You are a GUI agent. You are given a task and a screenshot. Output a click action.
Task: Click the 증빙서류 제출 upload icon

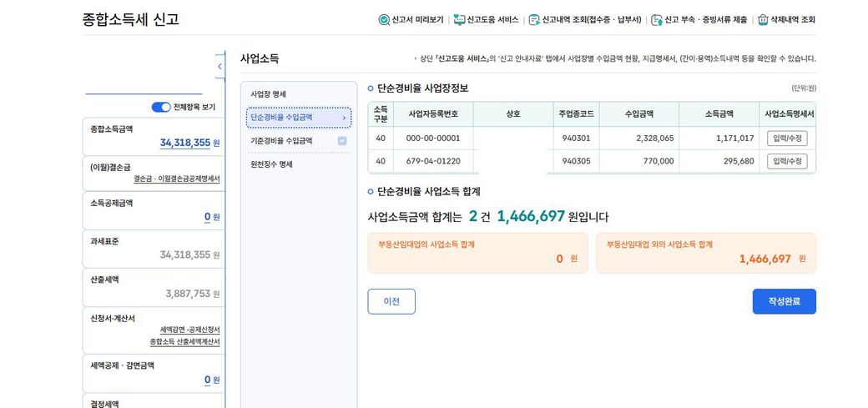coord(657,20)
